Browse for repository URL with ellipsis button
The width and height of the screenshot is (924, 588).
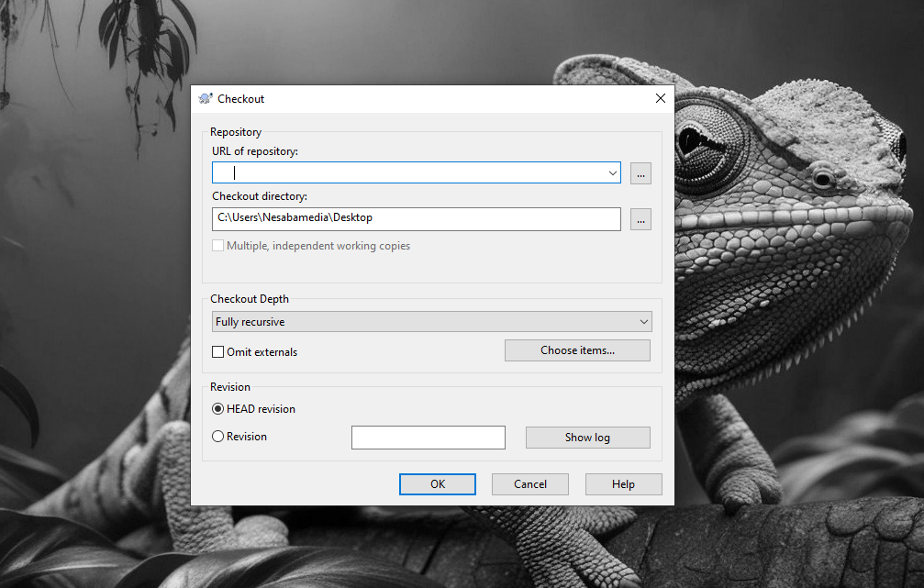pos(640,172)
